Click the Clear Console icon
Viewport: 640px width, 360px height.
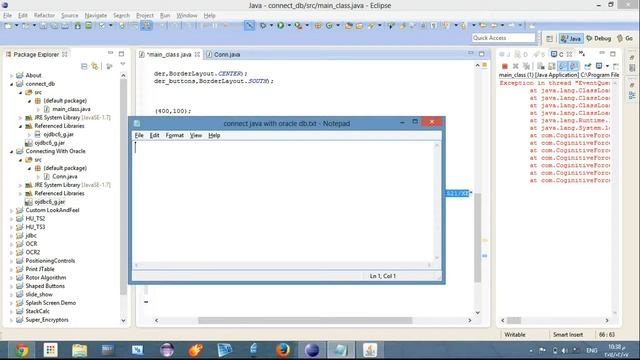(541, 66)
